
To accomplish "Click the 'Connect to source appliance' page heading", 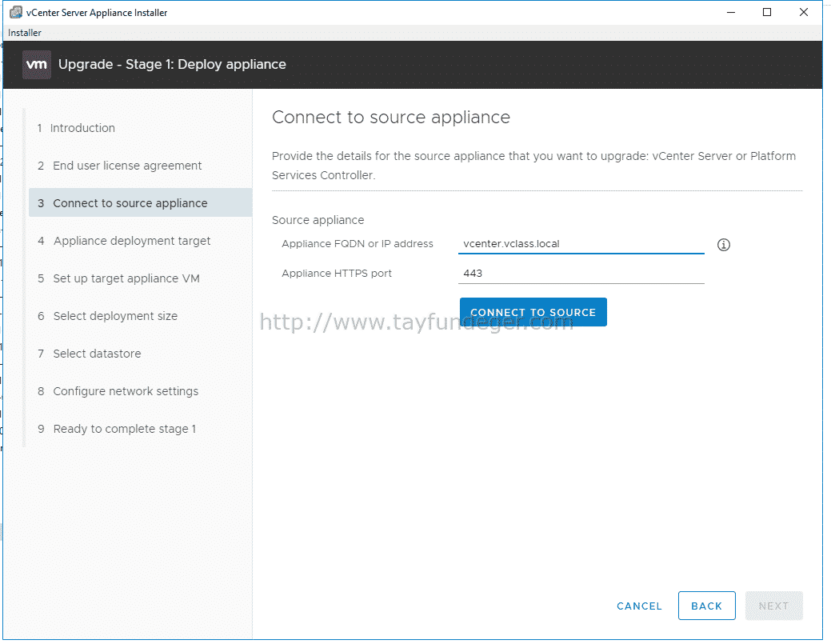I will 391,117.
